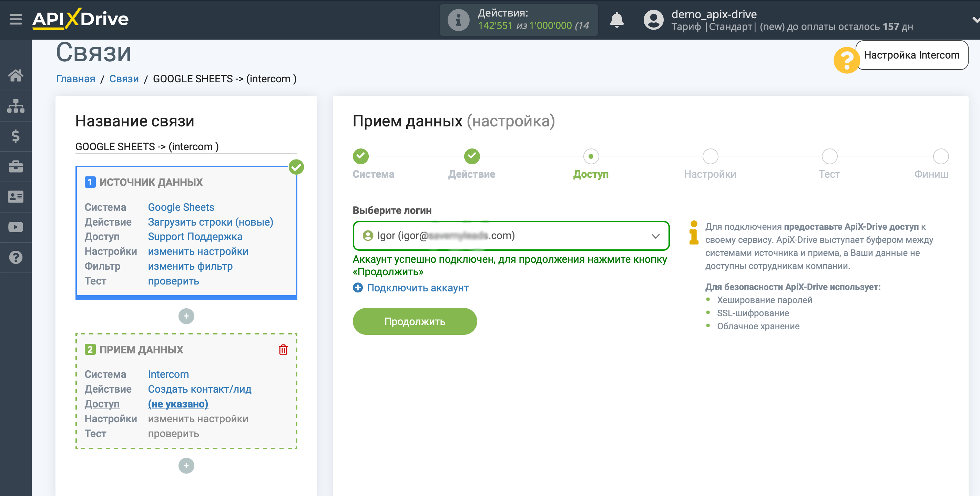Image resolution: width=980 pixels, height=496 pixels.
Task: Open notifications bell
Action: 616,20
